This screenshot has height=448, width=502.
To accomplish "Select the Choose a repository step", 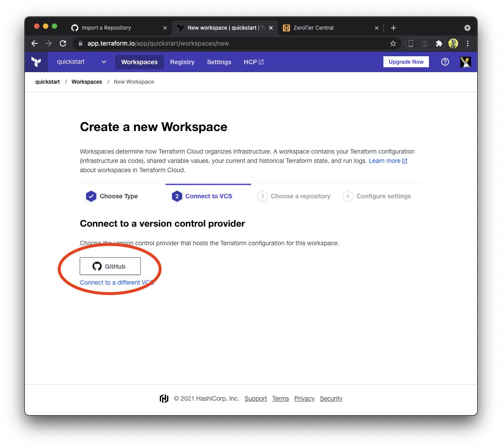I will point(294,196).
